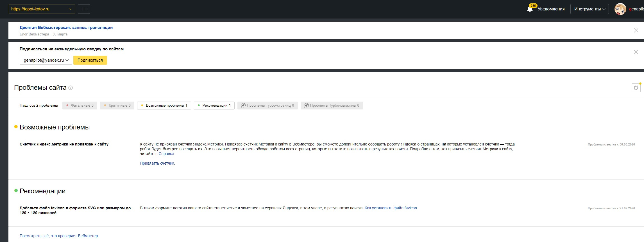The width and height of the screenshot is (644, 242).
Task: Open the notifications bell icon
Action: pos(530,9)
